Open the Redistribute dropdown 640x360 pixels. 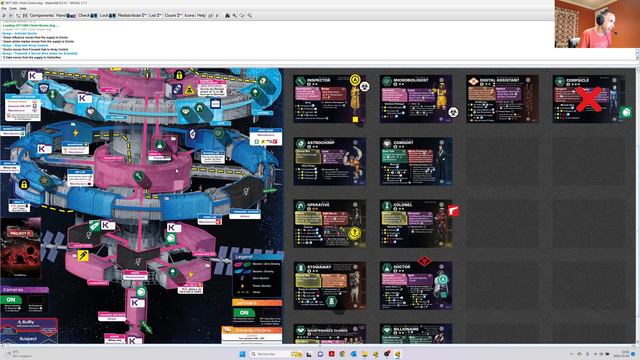pyautogui.click(x=132, y=16)
